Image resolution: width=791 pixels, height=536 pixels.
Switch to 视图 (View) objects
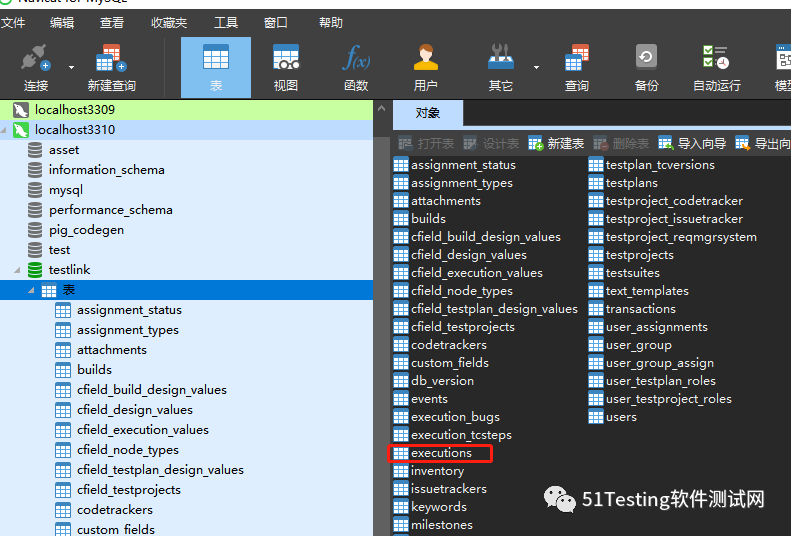coord(286,67)
